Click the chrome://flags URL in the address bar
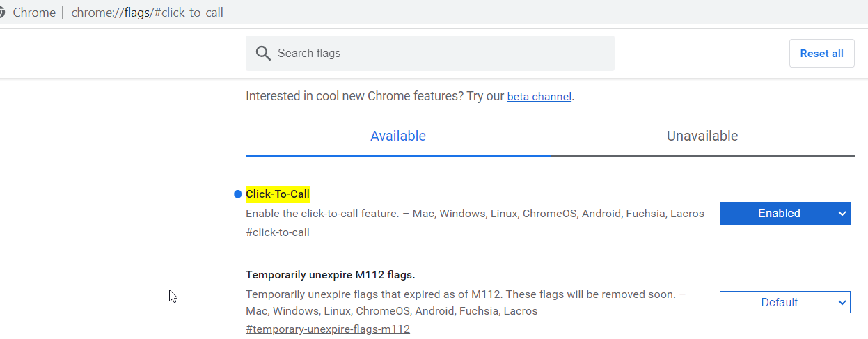Viewport: 868px width, 339px height. point(147,13)
